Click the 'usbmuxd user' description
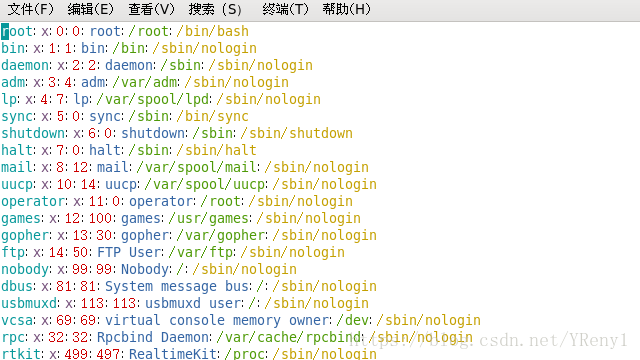 click(193, 303)
